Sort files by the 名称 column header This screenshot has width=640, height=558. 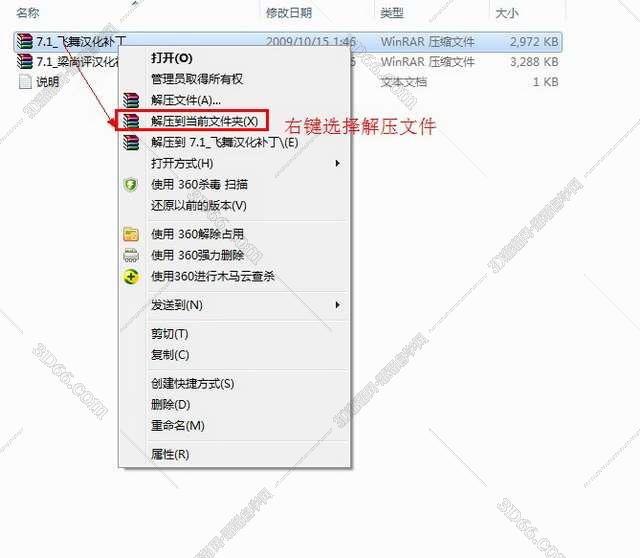pos(28,13)
